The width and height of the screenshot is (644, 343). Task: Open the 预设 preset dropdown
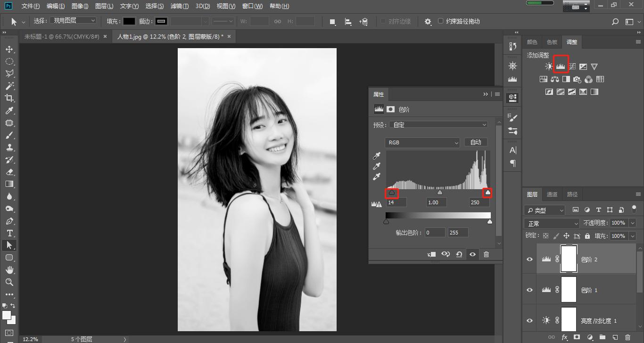[x=438, y=124]
